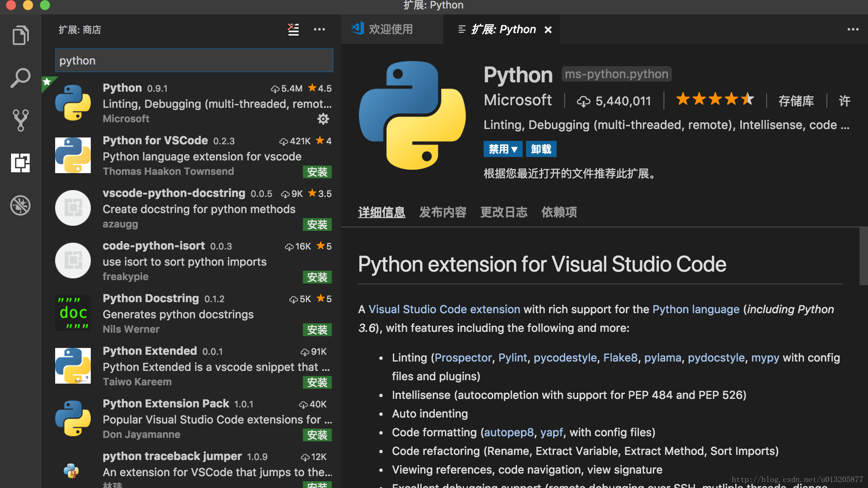Click the star rating in extension header

715,99
